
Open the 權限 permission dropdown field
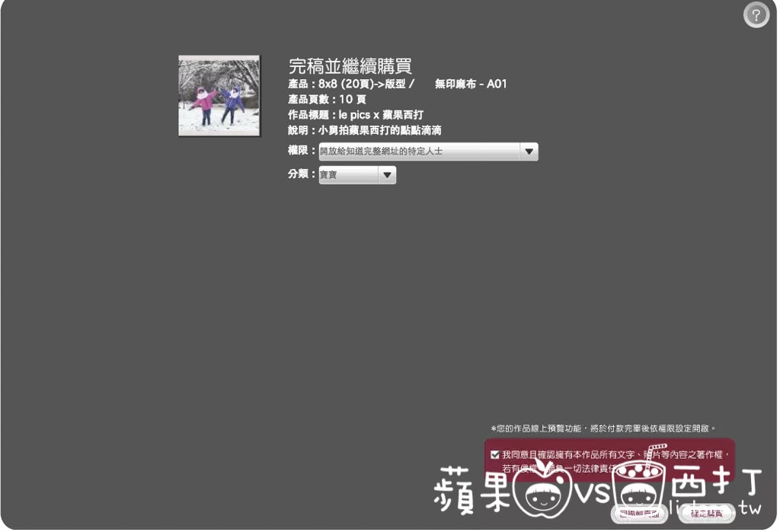point(419,151)
